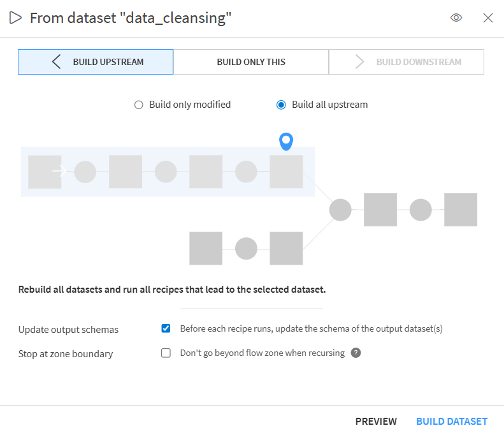Click the selected dataset square under pin
504x435 pixels.
click(286, 172)
